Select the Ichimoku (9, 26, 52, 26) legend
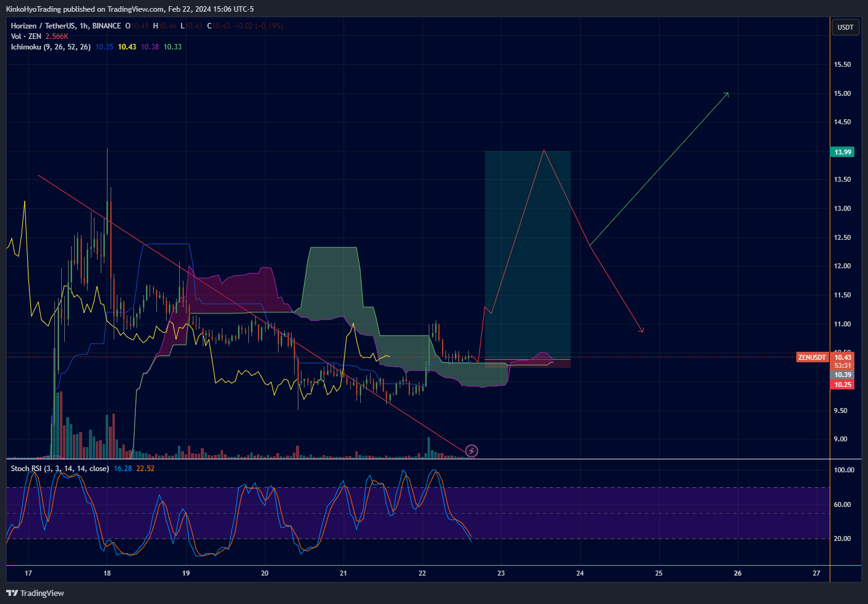Image resolution: width=868 pixels, height=604 pixels. pyautogui.click(x=51, y=47)
